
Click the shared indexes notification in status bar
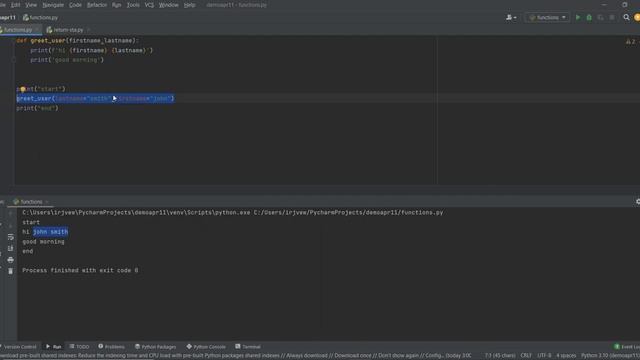236,356
